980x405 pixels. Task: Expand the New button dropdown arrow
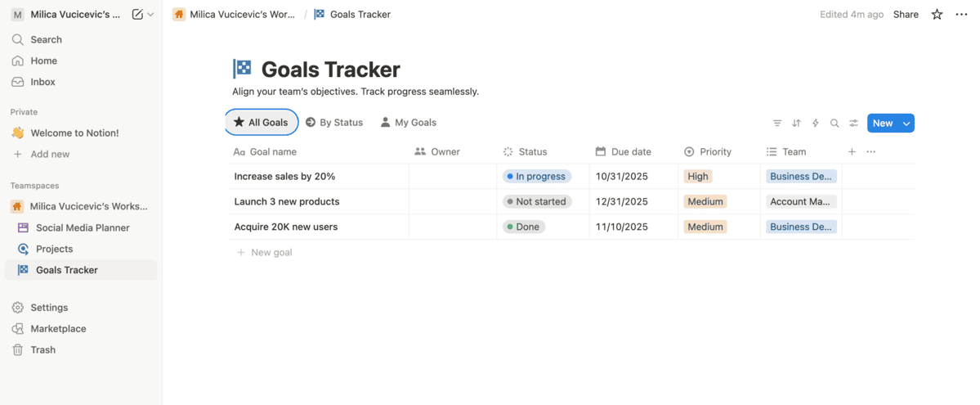click(x=906, y=124)
